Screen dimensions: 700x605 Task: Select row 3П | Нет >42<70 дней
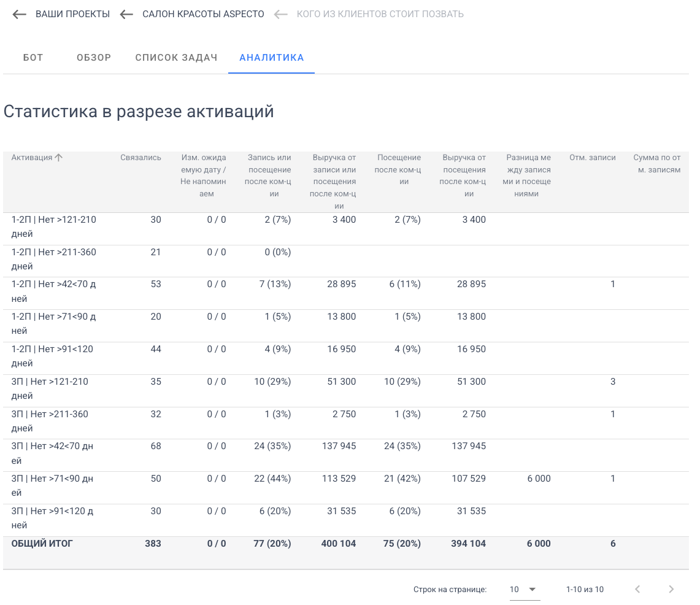pyautogui.click(x=346, y=455)
